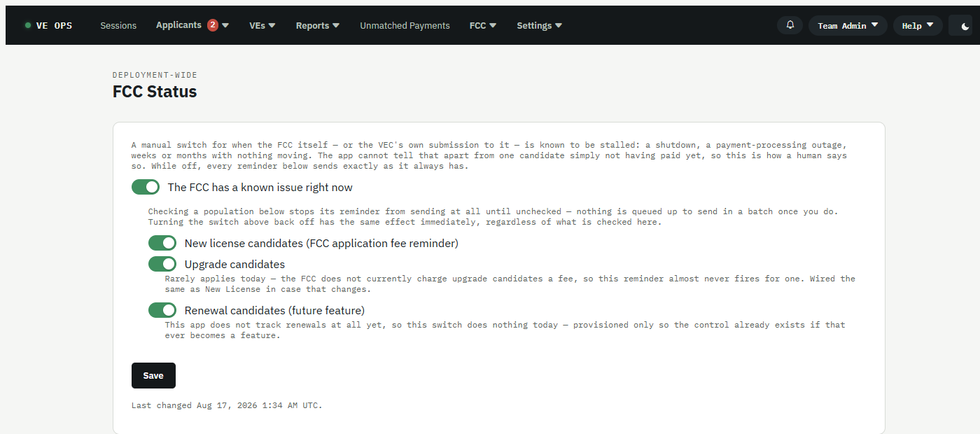Expand the Settings dropdown
The width and height of the screenshot is (980, 434).
[539, 25]
